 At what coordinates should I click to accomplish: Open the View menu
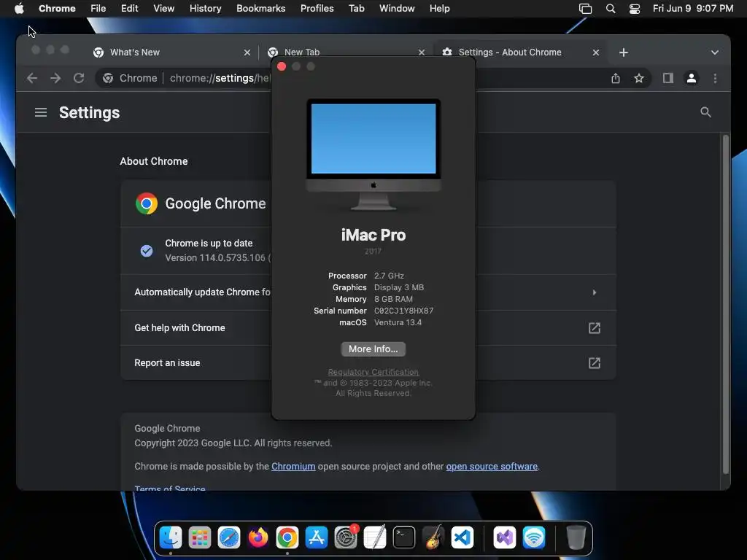tap(163, 9)
